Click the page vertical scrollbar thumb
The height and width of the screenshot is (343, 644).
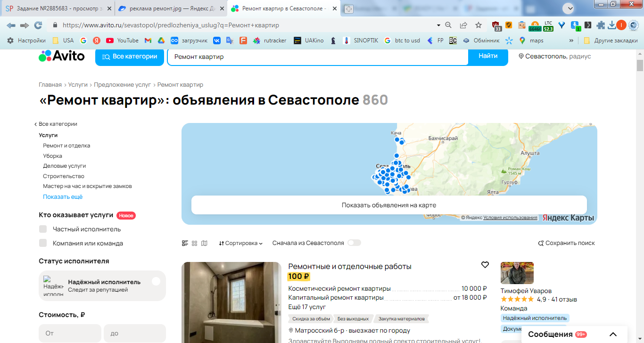point(640,65)
